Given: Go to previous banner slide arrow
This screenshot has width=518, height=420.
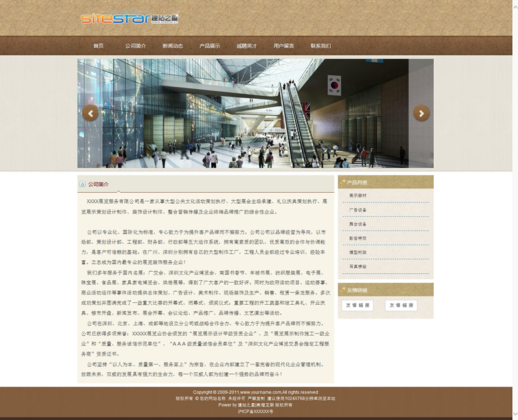Looking at the screenshot, I should [x=91, y=113].
